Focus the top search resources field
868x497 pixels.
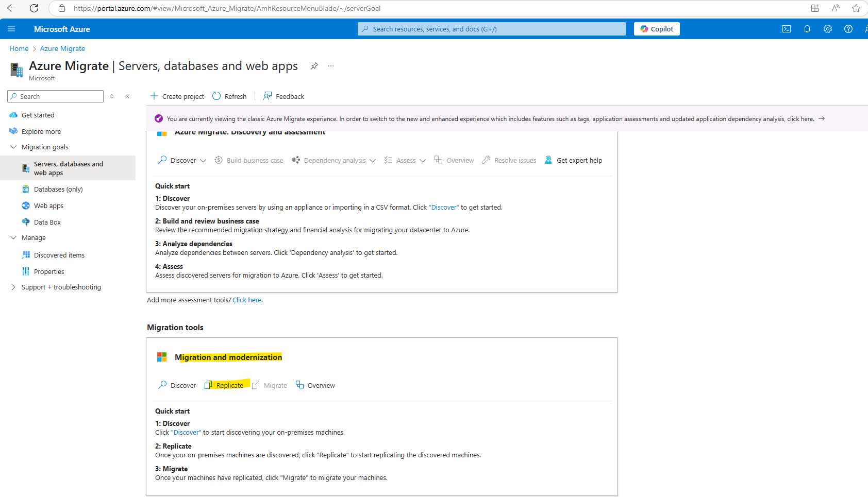(x=492, y=29)
